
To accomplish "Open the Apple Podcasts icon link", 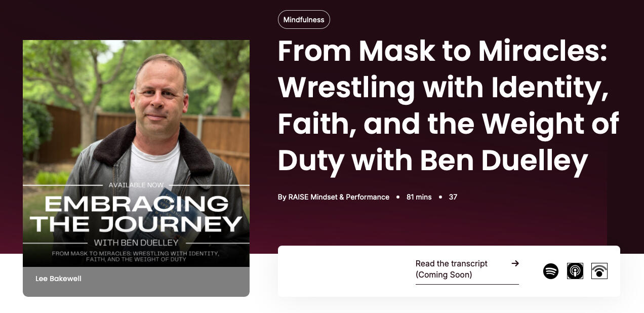I will [x=575, y=271].
